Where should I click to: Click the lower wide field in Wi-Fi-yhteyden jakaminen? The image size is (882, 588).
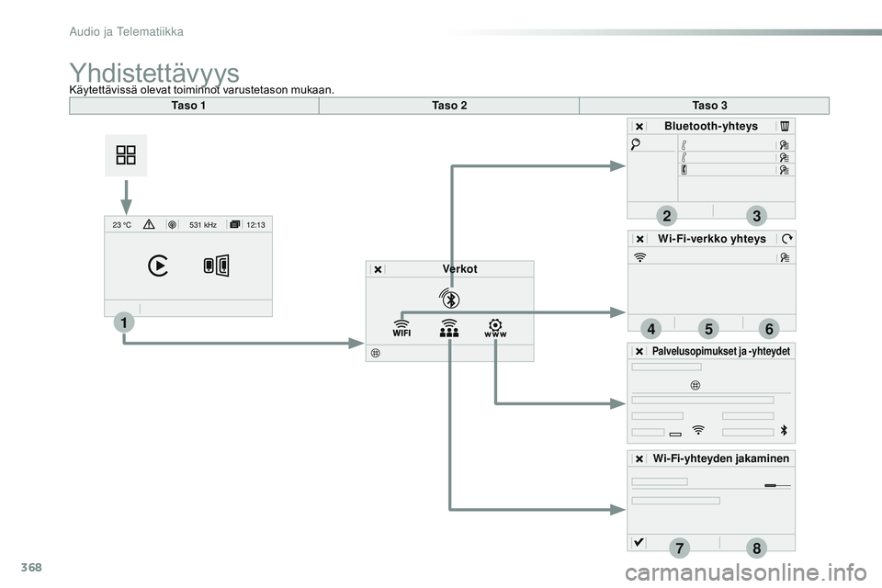coord(676,501)
